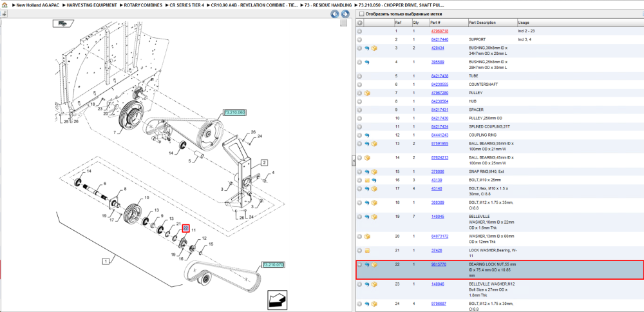Click box icon on row 20 WASHER 13mm
The image size is (644, 312).
(367, 237)
